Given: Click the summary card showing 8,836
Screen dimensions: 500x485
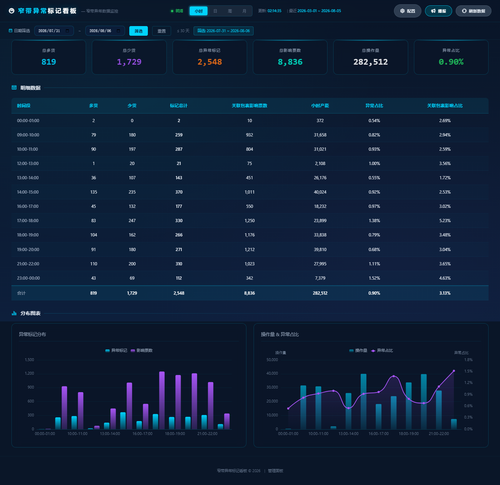Looking at the screenshot, I should pos(290,57).
